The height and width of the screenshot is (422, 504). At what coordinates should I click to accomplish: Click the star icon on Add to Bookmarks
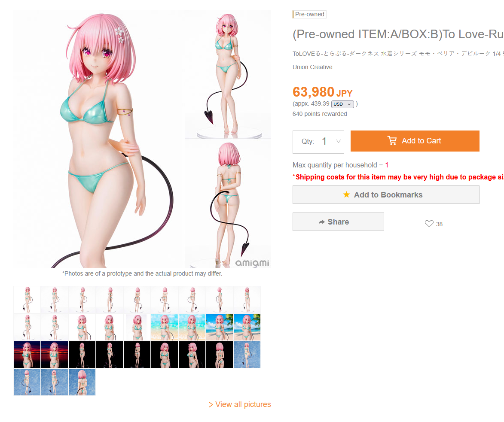click(346, 194)
